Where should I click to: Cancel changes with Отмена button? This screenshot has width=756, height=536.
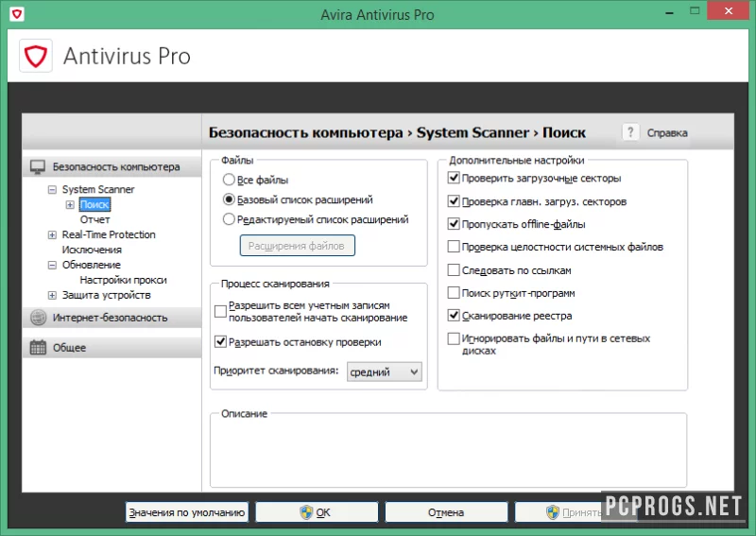(x=446, y=512)
